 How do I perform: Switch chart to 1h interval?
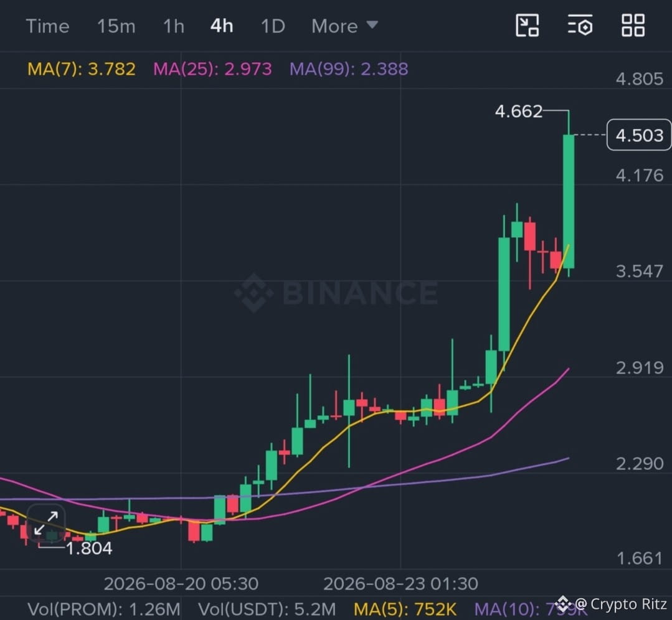coord(174,26)
